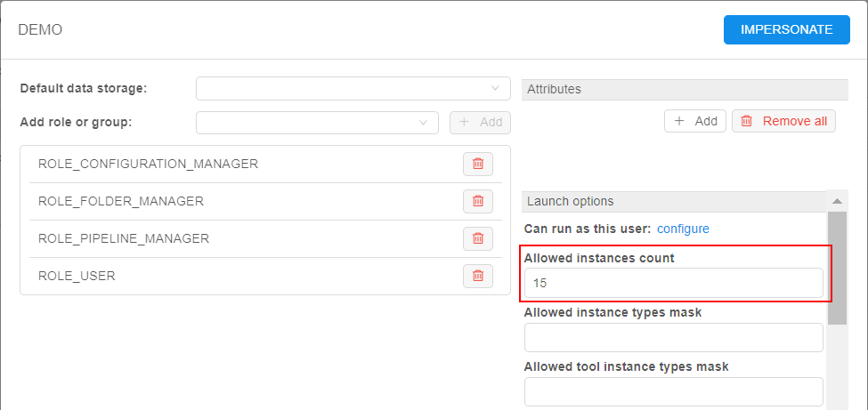The image size is (868, 410).
Task: Focus the Allowed instances count field
Action: coord(674,283)
